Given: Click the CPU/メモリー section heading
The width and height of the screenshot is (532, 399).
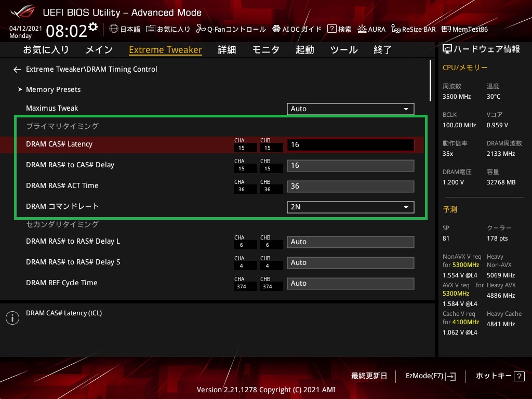Looking at the screenshot, I should coord(465,68).
